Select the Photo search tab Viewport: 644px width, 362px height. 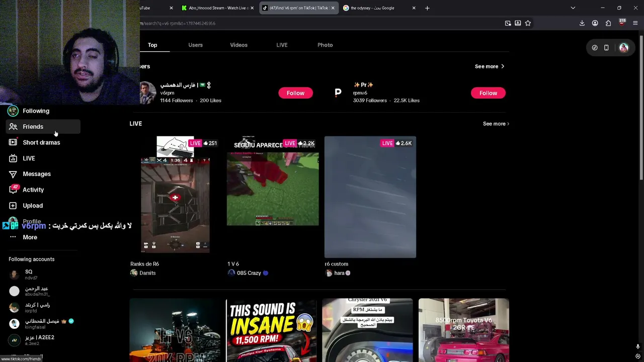click(325, 45)
